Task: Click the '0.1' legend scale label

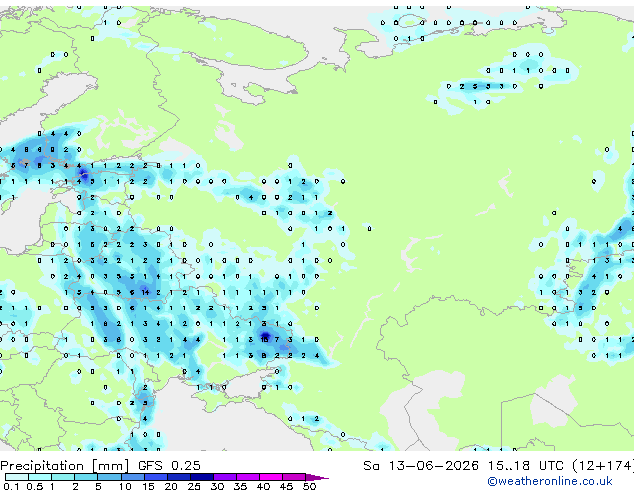Action: pos(11,486)
